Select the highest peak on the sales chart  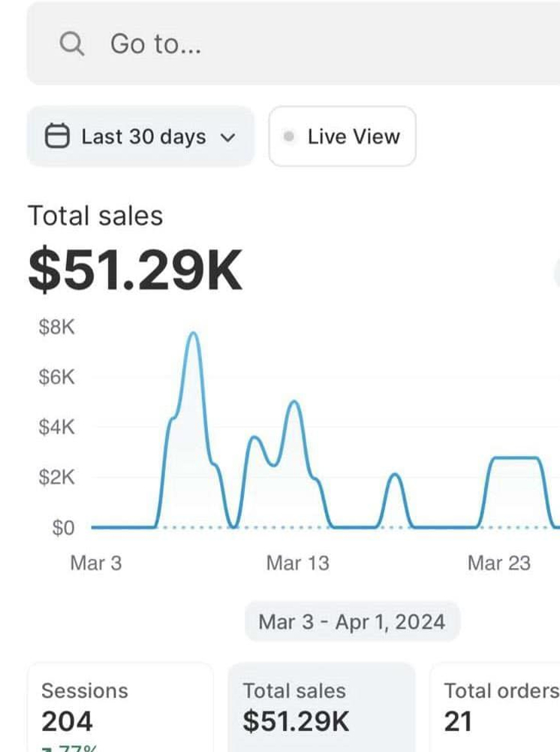[x=194, y=334]
